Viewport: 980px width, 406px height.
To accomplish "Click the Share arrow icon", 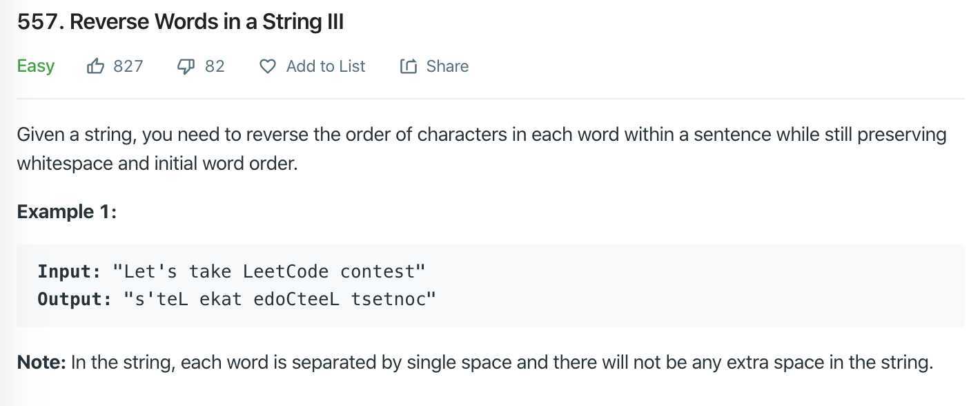I will tap(409, 66).
